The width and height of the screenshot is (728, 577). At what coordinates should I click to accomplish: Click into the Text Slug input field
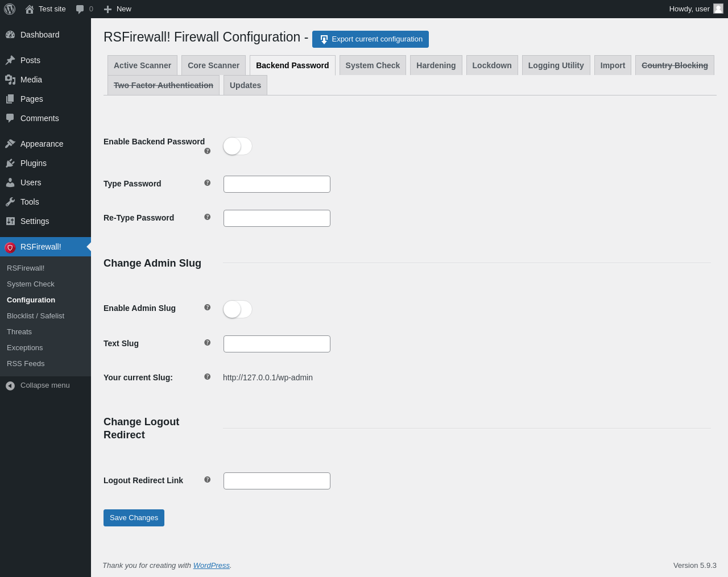point(277,344)
